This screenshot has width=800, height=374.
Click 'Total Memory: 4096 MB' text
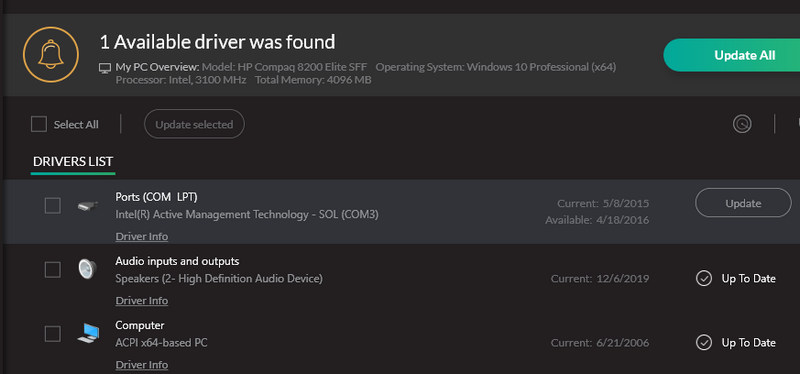click(313, 80)
